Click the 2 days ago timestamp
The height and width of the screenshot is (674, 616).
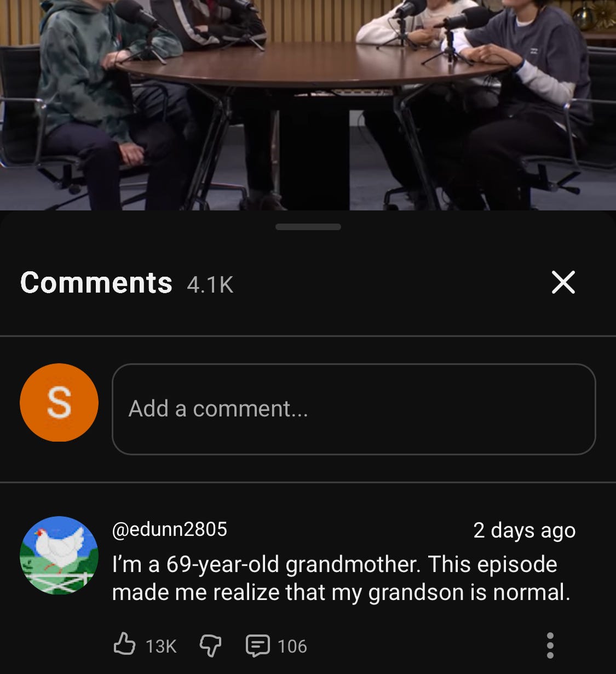pos(525,530)
